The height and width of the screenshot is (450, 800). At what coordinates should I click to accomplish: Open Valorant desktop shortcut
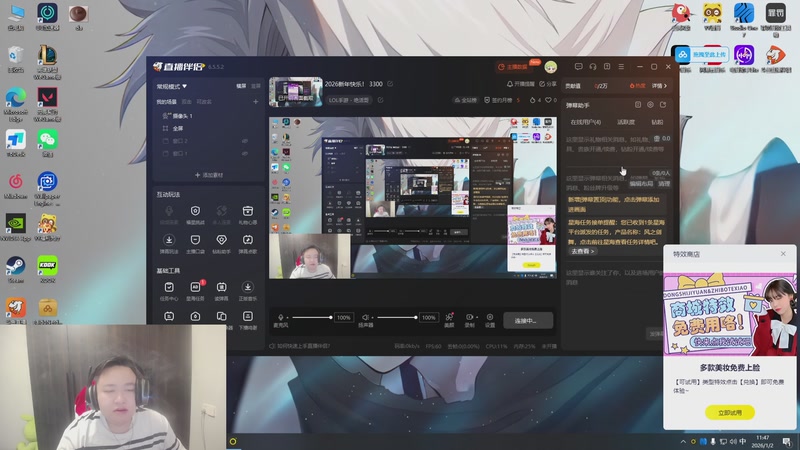47,105
